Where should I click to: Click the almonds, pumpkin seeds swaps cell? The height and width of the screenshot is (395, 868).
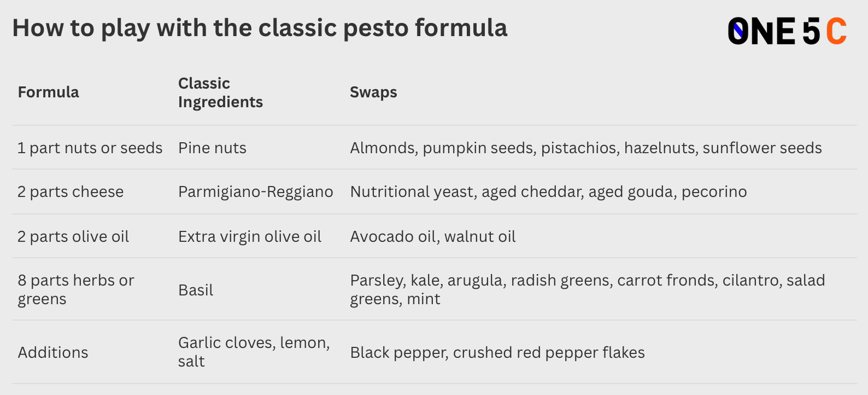(x=586, y=148)
